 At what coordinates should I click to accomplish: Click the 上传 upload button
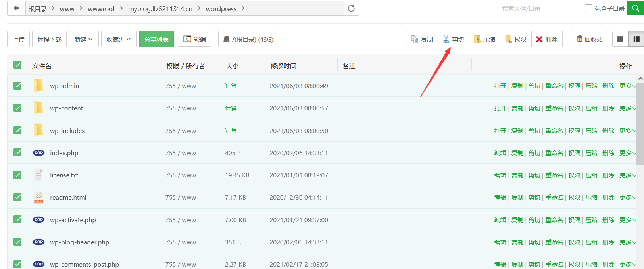coord(18,39)
